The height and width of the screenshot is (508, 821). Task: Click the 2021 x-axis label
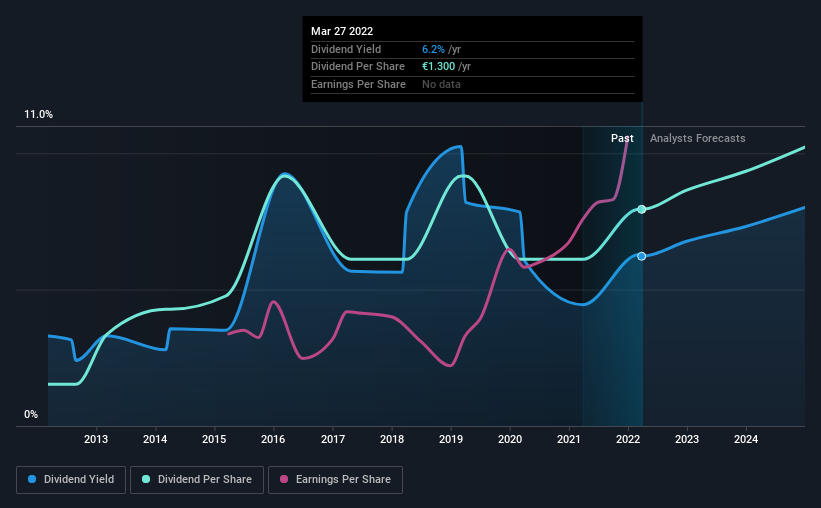pyautogui.click(x=569, y=439)
